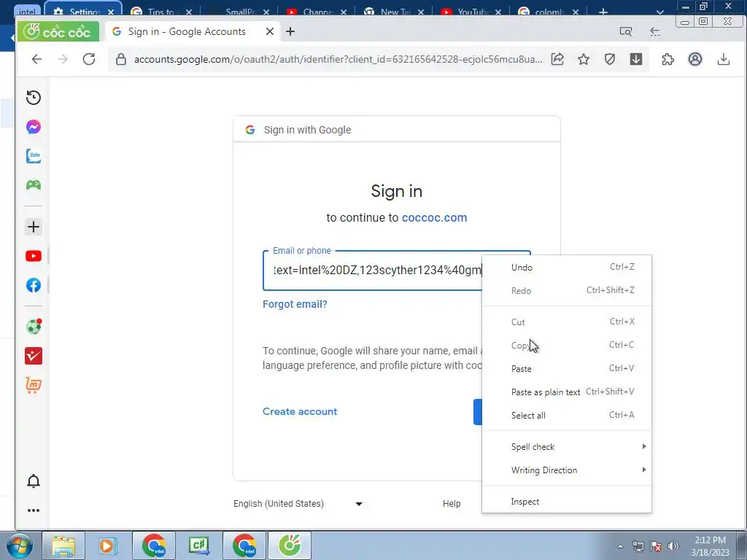Open sidebar more options three dots

34,510
